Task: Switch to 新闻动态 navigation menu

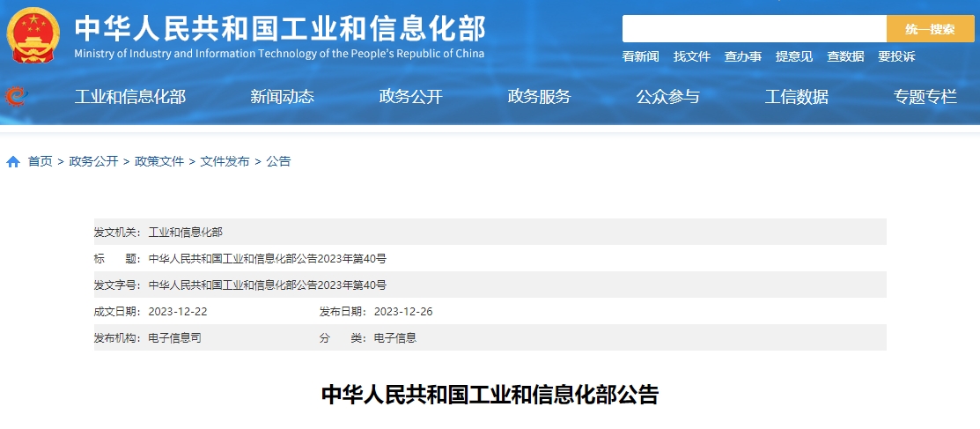Action: (x=282, y=97)
